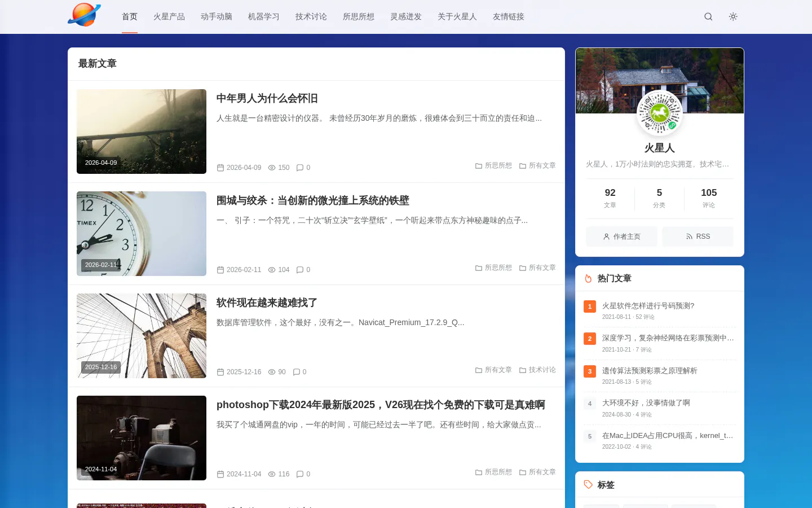Screen dimensions: 812x508
Task: Open 所有文章 category on the photoshop article
Action: [x=537, y=472]
